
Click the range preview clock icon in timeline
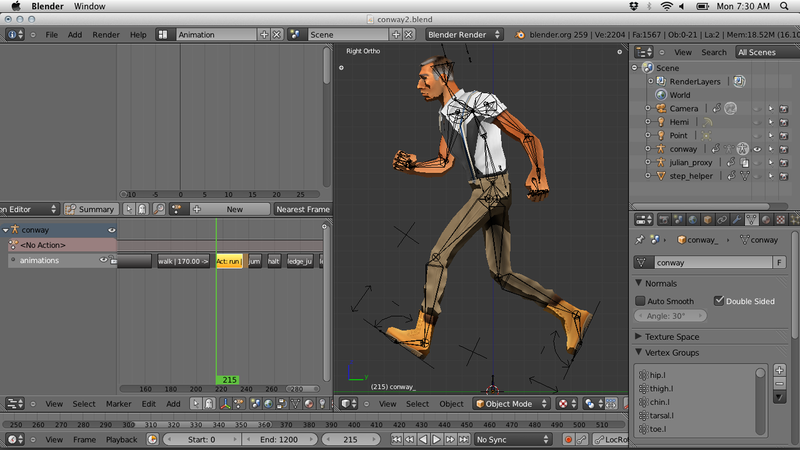click(x=152, y=439)
